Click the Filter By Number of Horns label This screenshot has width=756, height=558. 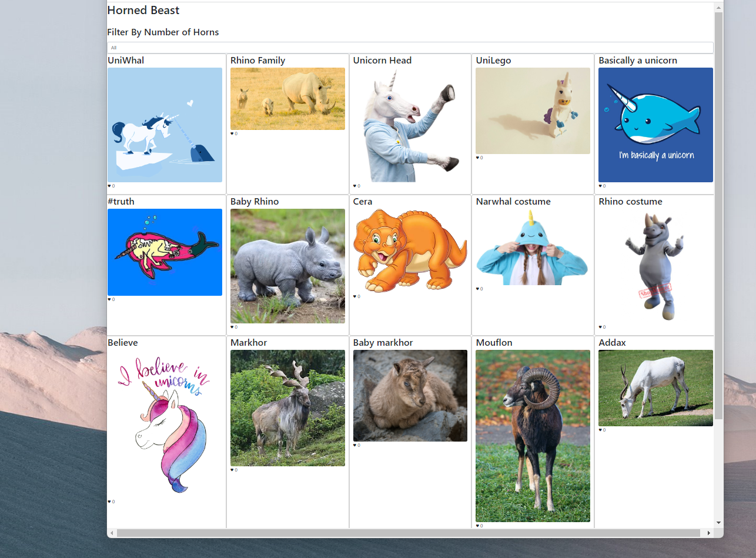coord(163,32)
